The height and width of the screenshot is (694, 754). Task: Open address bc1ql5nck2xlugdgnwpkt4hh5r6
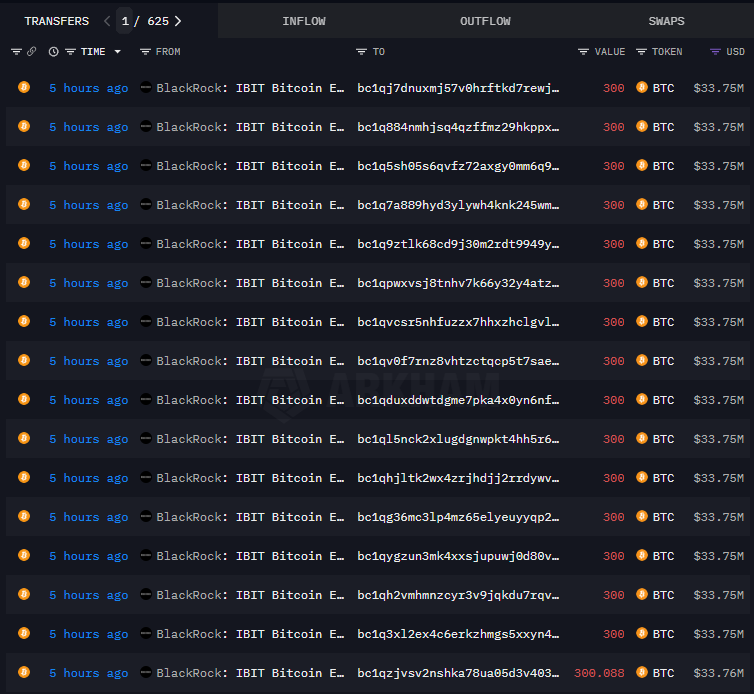pos(458,439)
